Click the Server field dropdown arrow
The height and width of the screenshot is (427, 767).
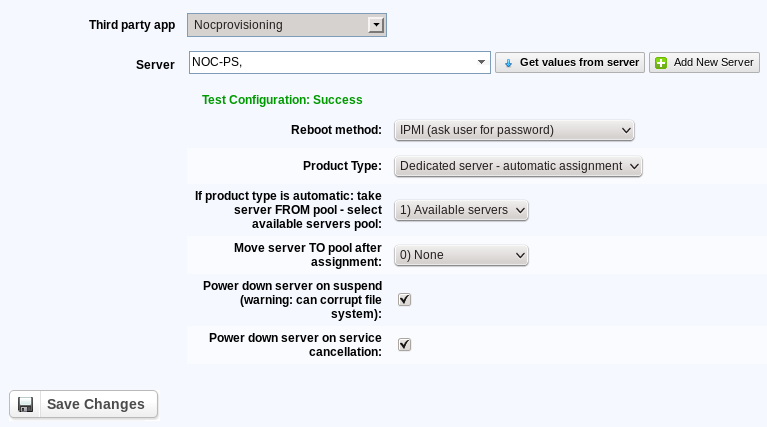[x=481, y=62]
